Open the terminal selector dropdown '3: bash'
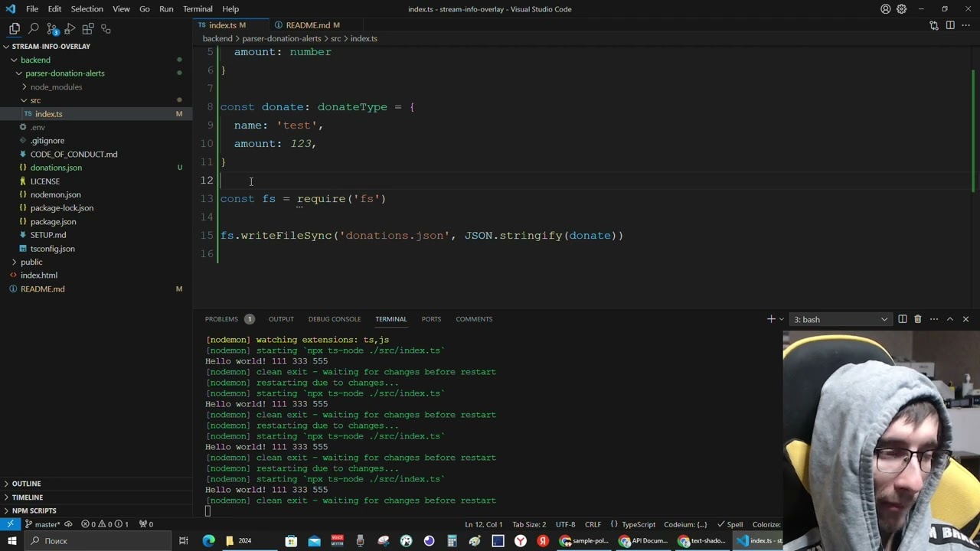980x551 pixels. click(840, 319)
